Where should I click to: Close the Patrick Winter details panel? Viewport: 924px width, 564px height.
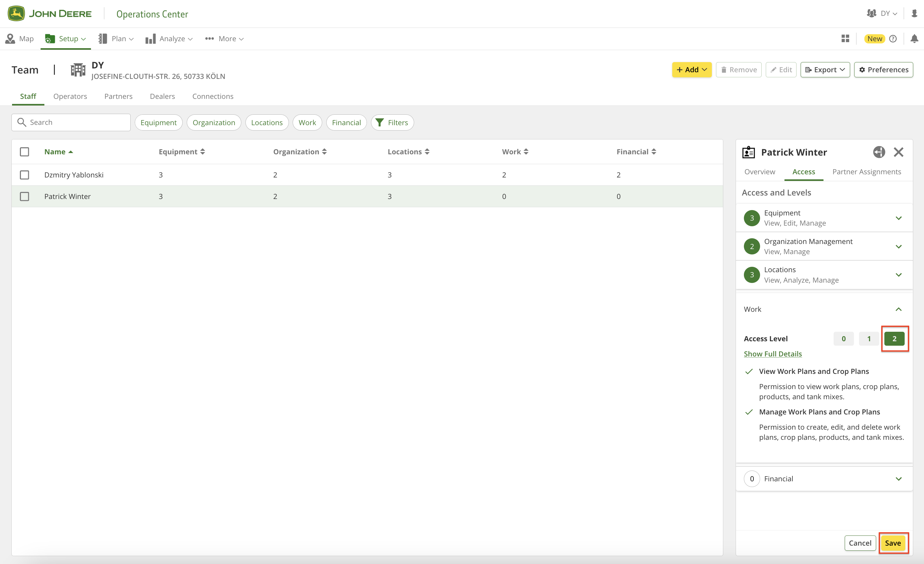point(898,152)
